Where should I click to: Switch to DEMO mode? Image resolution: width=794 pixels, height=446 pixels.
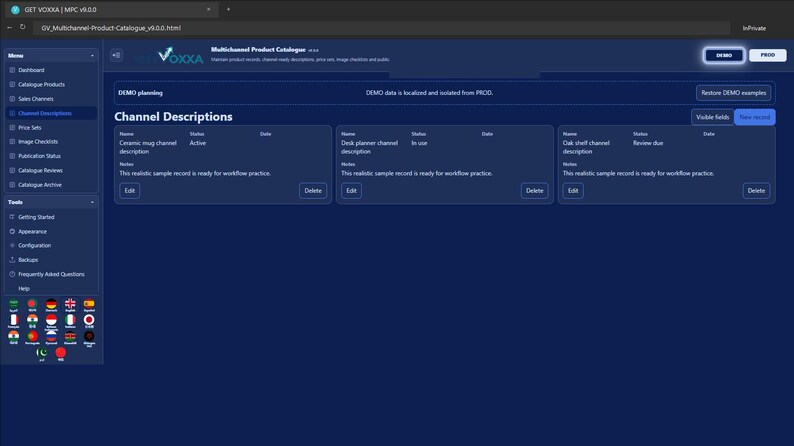(724, 55)
